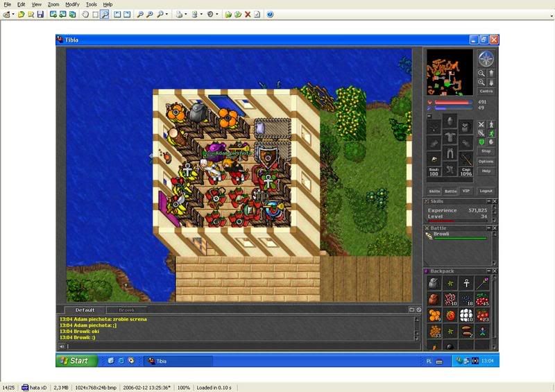The image size is (555, 392).
Task: Click the red health bar
Action: [454, 102]
